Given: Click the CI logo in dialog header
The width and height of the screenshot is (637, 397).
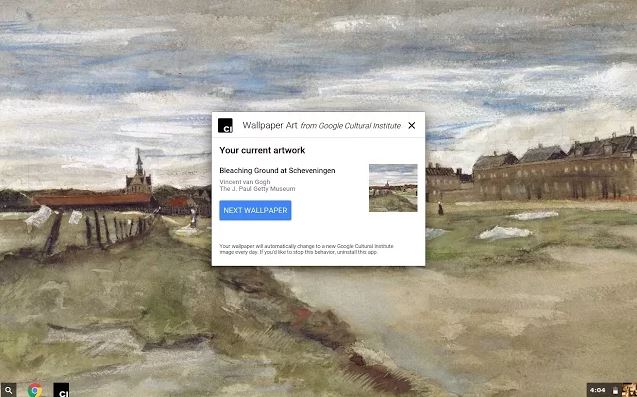Looking at the screenshot, I should pos(225,126).
